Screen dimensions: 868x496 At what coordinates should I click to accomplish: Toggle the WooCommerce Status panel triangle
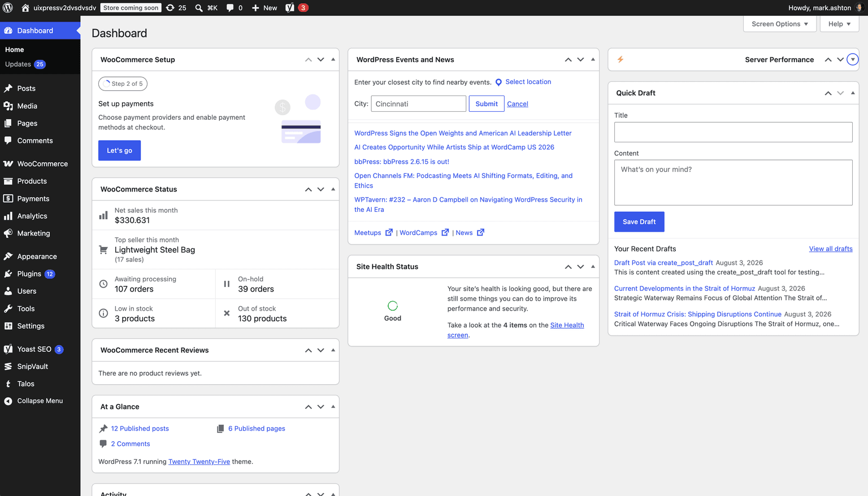pyautogui.click(x=333, y=189)
